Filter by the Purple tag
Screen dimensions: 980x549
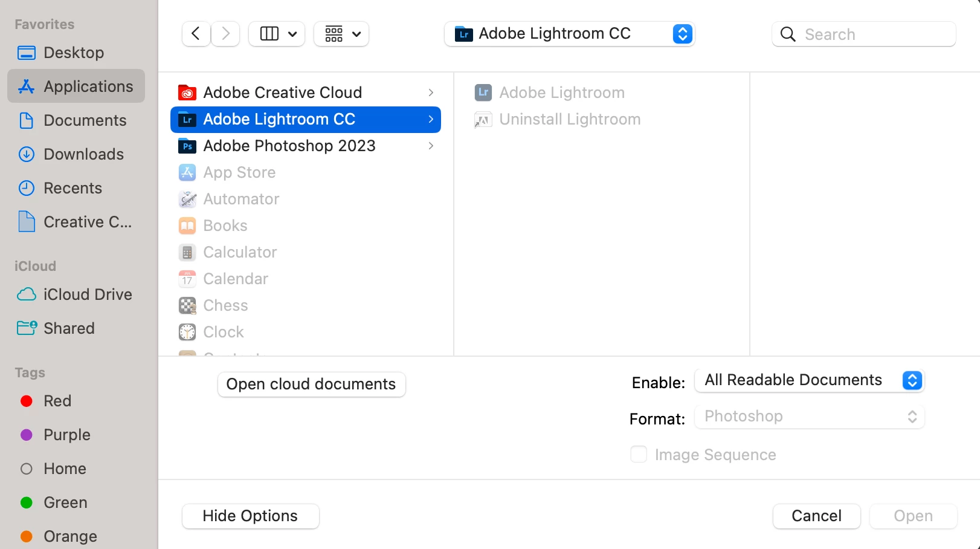(76, 435)
